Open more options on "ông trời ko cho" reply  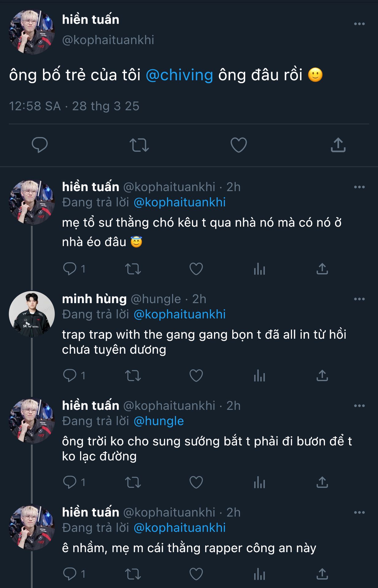pos(359,406)
